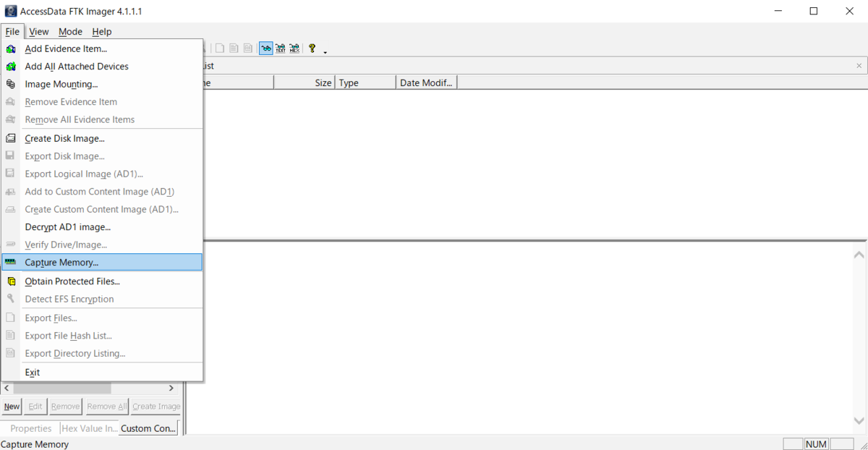This screenshot has width=868, height=450.
Task: Choose Add All Attached Devices
Action: point(102,67)
